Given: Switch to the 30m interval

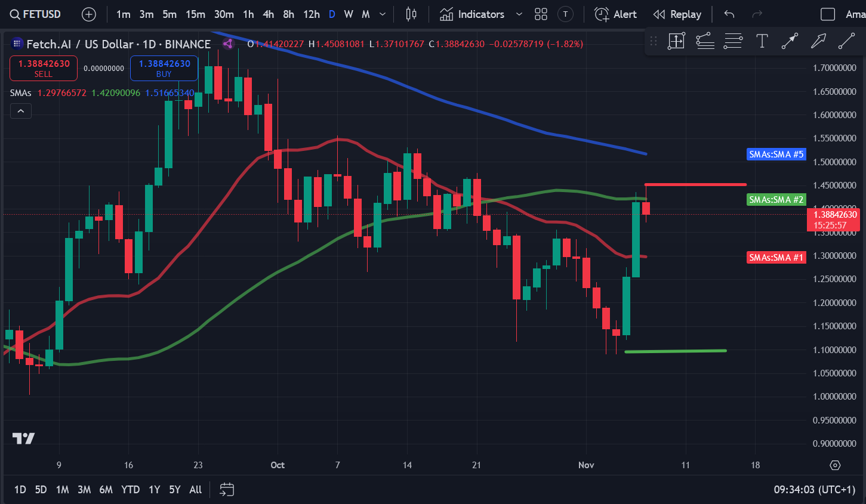Looking at the screenshot, I should [x=224, y=14].
